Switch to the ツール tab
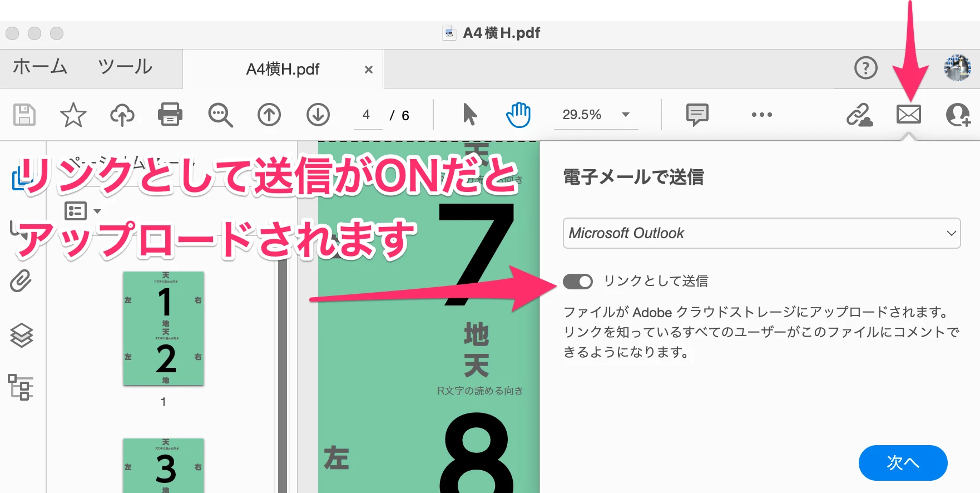Viewport: 980px width, 493px height. point(125,67)
